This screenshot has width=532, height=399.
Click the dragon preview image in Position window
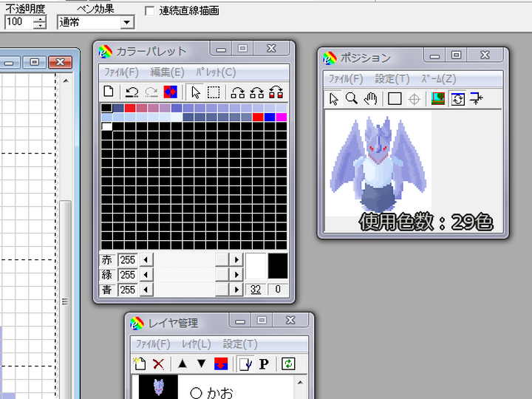[378, 165]
